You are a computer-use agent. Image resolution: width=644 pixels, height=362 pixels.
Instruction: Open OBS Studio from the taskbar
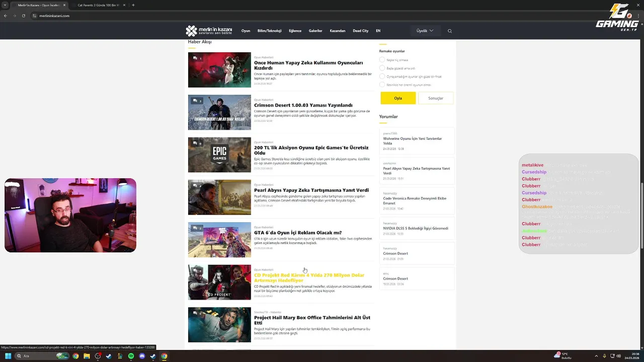point(98,356)
